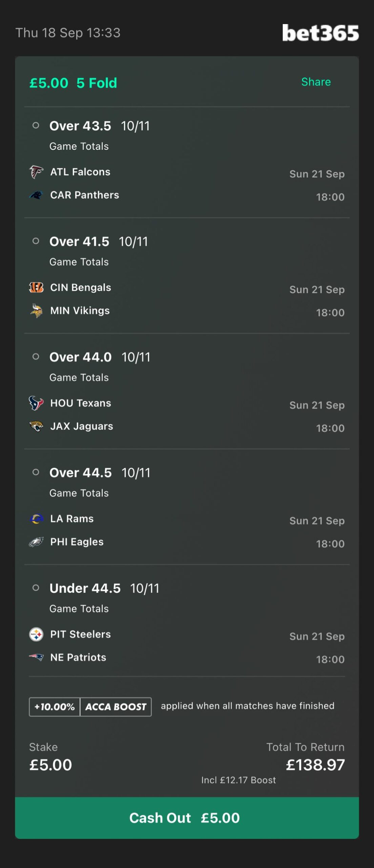Open the ACCA BOOST +10.00% badge
This screenshot has width=374, height=868.
tap(90, 707)
